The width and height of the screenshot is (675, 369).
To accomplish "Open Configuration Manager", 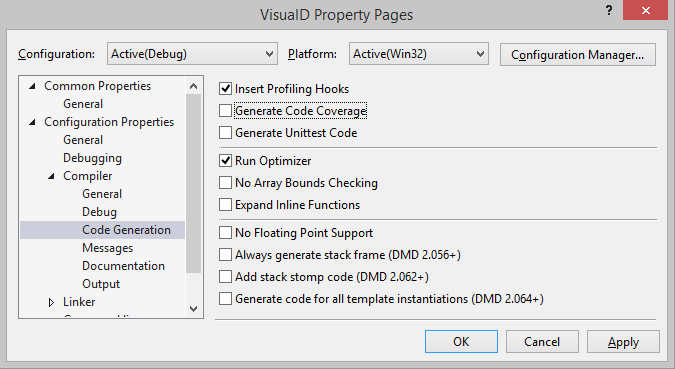I will 578,55.
